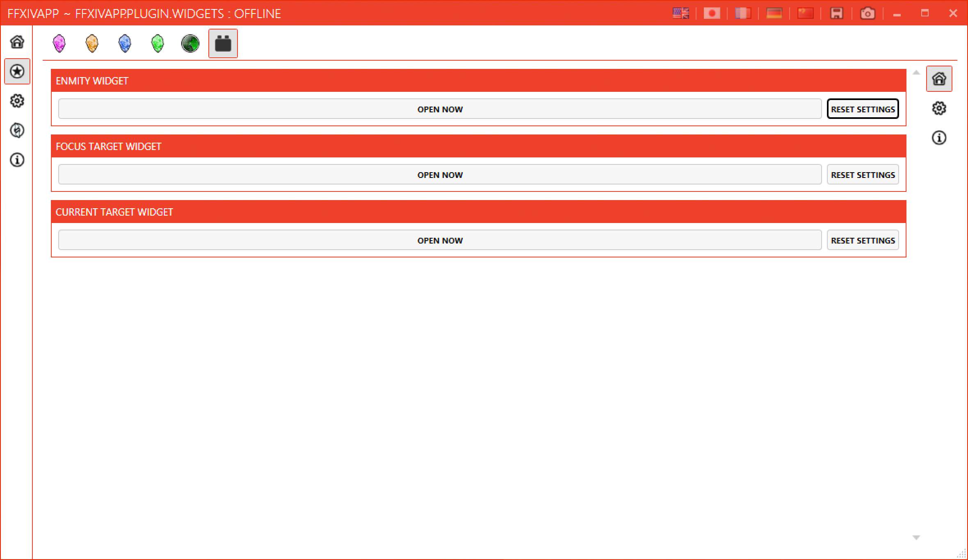
Task: Select the green crystal plugin tab
Action: 158,43
